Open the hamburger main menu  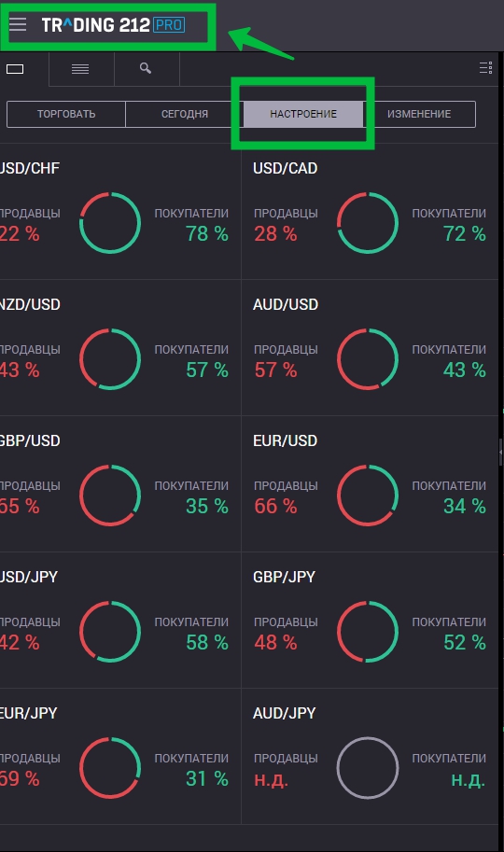pyautogui.click(x=18, y=24)
